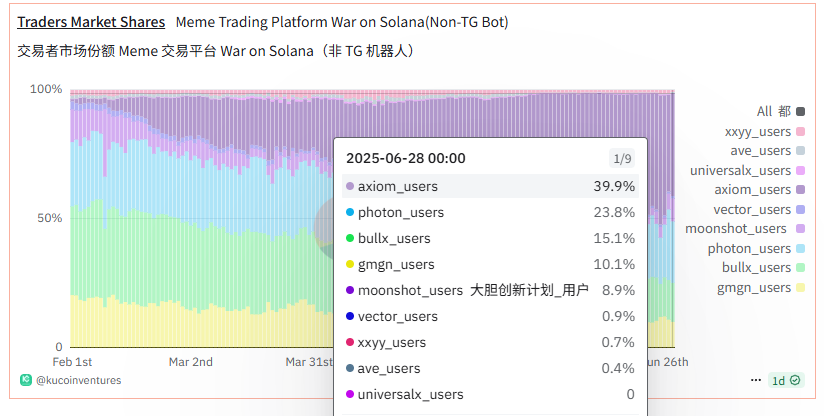Select axiom_users row in tooltip
Screen dimensions: 824x416
point(490,186)
